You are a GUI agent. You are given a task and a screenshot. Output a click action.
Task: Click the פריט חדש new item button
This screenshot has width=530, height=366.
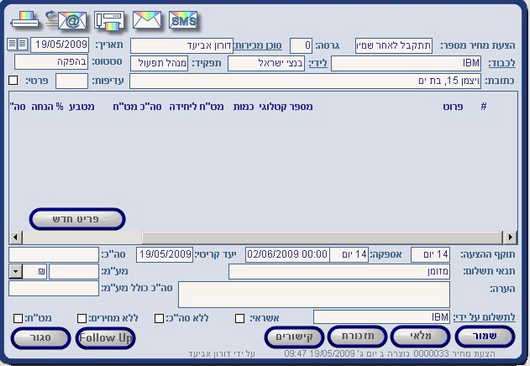[x=77, y=219]
